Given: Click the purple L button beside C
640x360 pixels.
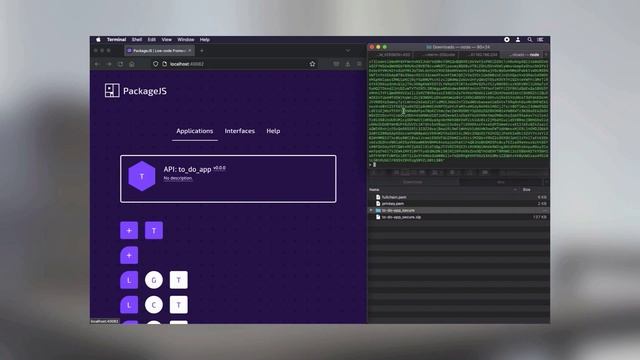Looking at the screenshot, I should (x=129, y=305).
